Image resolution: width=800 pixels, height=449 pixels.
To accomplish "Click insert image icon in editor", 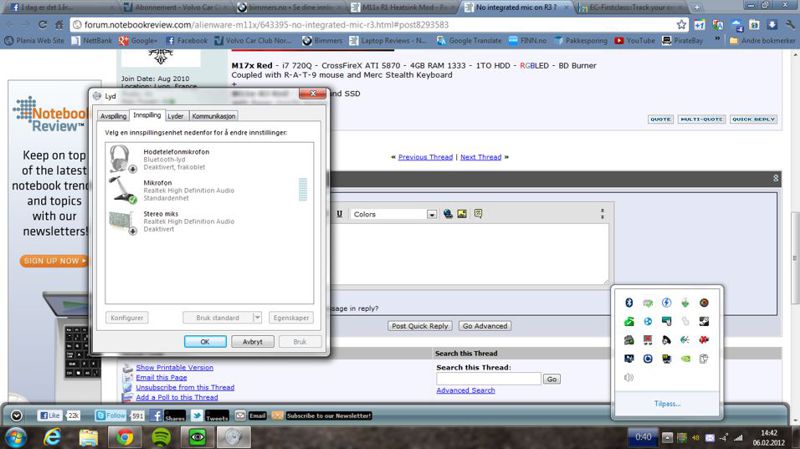I will click(462, 214).
